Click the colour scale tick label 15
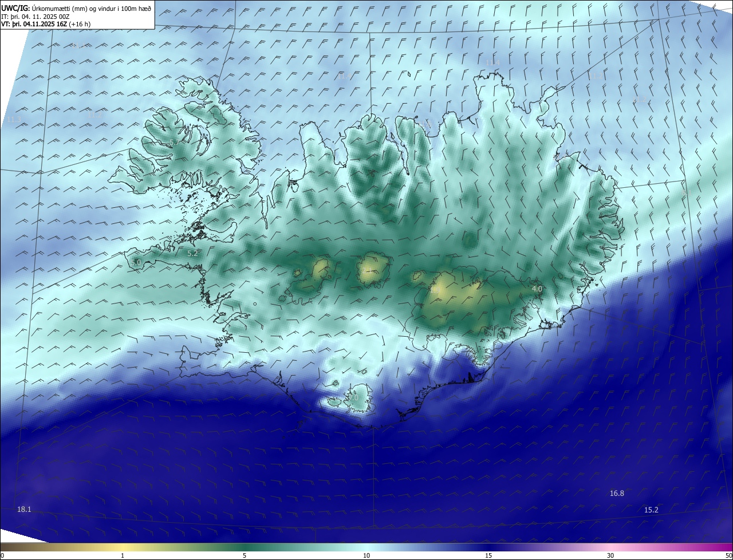Screen dimensions: 733x560 488,555
